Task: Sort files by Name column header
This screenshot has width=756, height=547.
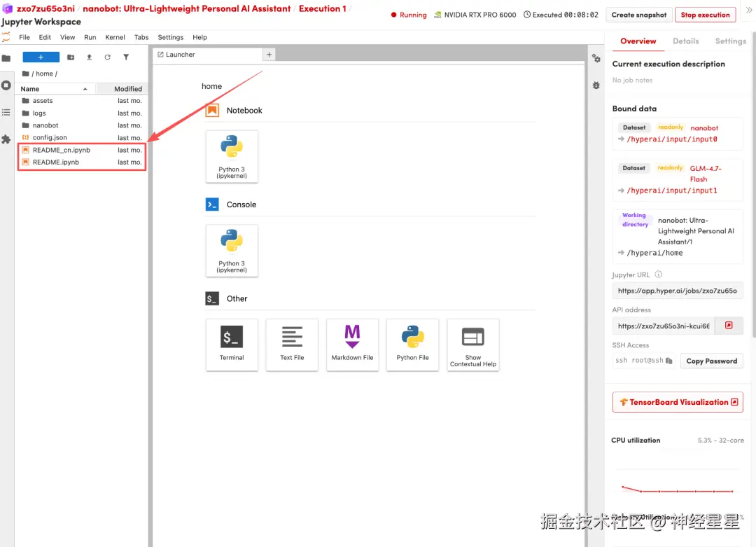Action: (55, 89)
